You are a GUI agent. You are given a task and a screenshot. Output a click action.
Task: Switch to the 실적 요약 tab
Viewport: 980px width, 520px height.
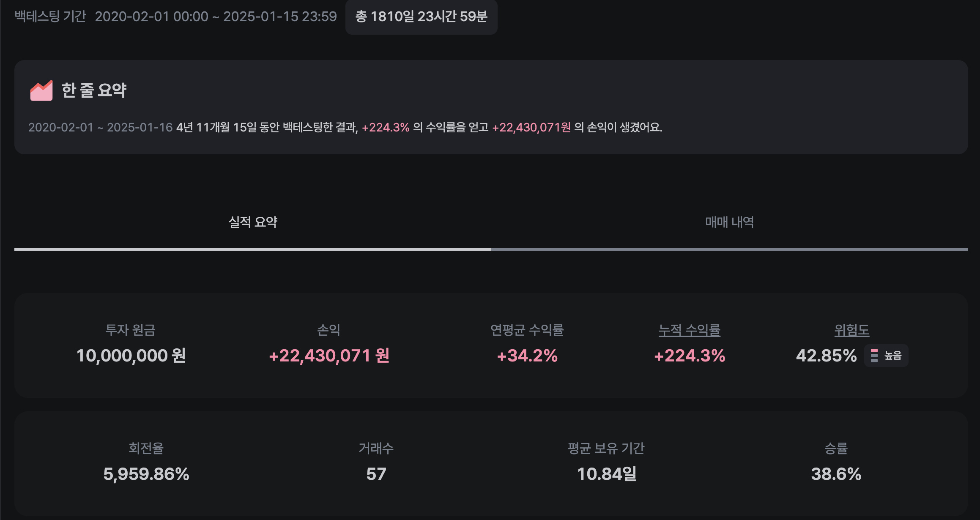[x=253, y=222]
